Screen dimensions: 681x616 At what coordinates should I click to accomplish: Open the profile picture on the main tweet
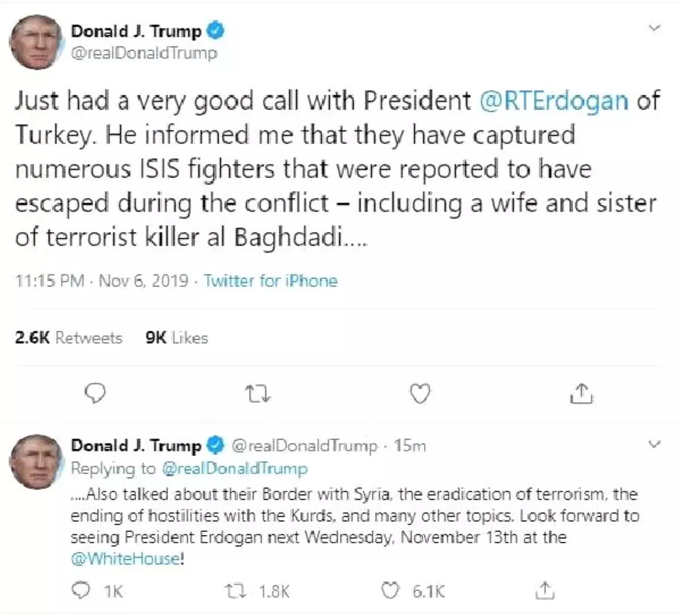click(x=36, y=43)
